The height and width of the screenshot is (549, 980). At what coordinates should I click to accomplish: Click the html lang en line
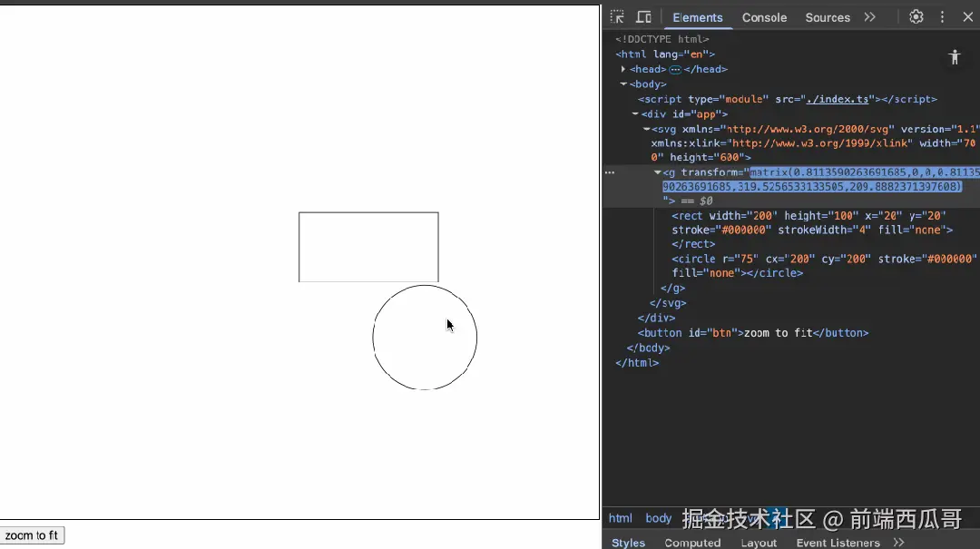click(x=665, y=54)
